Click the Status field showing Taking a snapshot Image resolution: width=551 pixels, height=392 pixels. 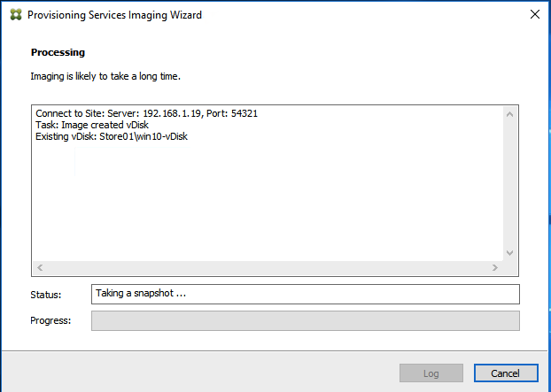[x=306, y=294]
